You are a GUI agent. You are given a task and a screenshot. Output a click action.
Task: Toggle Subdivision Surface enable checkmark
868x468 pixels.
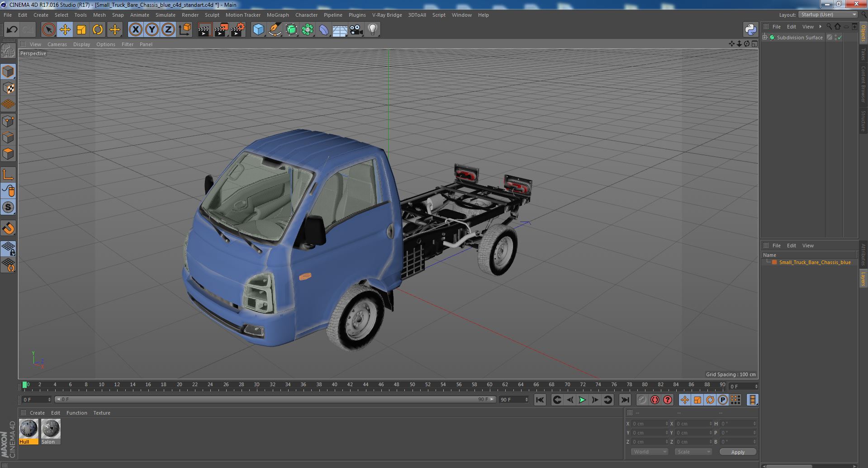pyautogui.click(x=840, y=38)
